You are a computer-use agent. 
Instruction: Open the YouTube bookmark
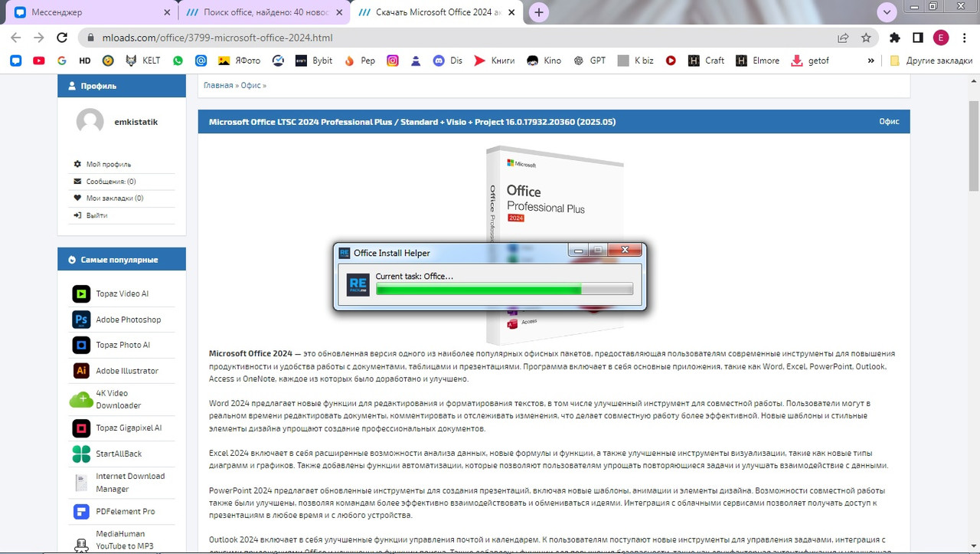click(x=39, y=61)
